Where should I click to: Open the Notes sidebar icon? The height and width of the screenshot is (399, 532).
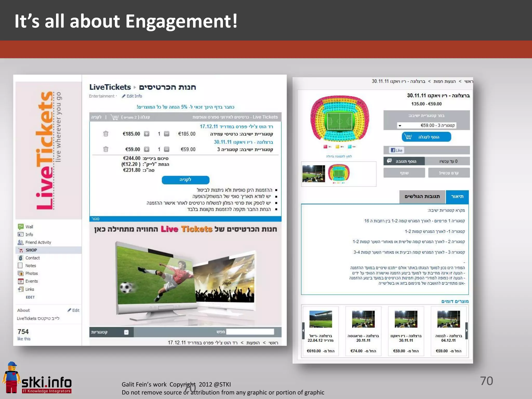pos(20,265)
